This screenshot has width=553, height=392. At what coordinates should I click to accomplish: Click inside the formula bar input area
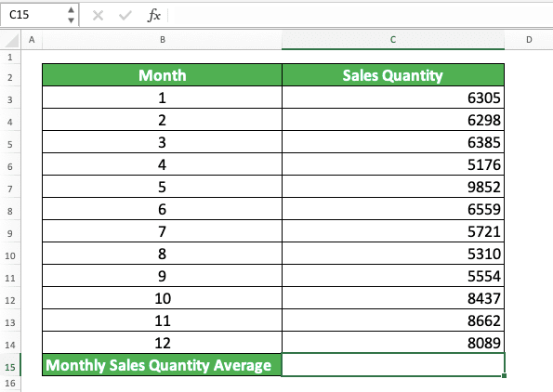coord(360,15)
